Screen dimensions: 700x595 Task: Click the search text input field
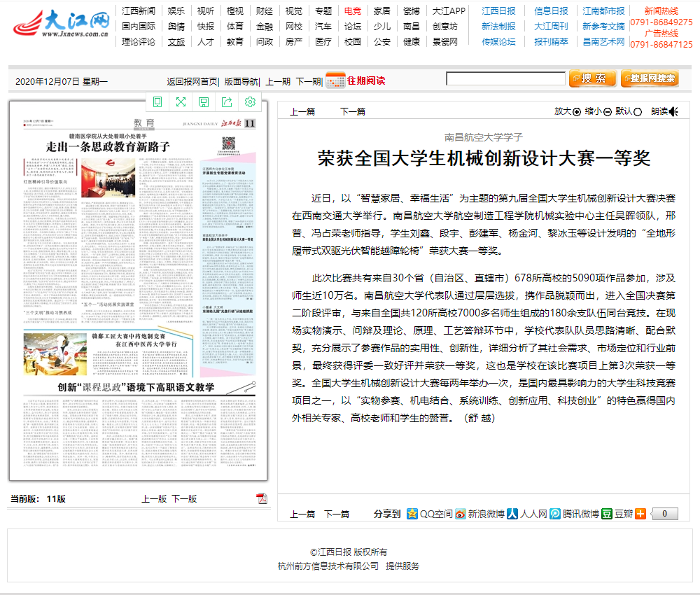tap(505, 78)
